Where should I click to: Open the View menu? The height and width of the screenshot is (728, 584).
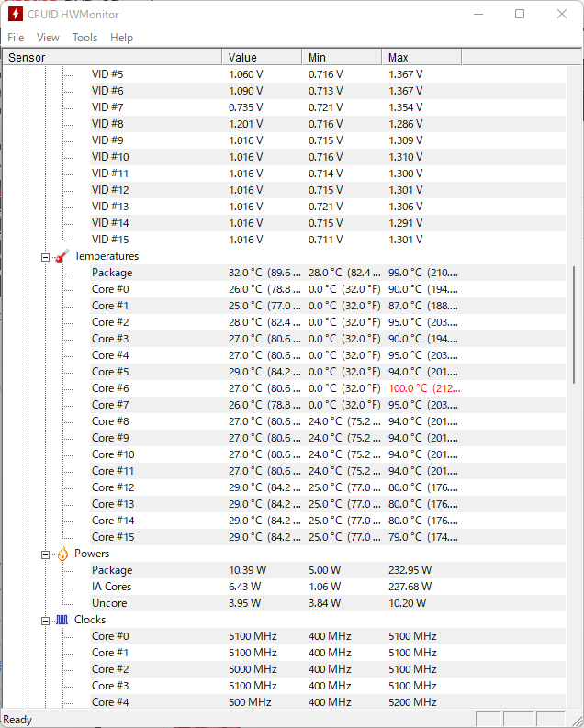48,38
